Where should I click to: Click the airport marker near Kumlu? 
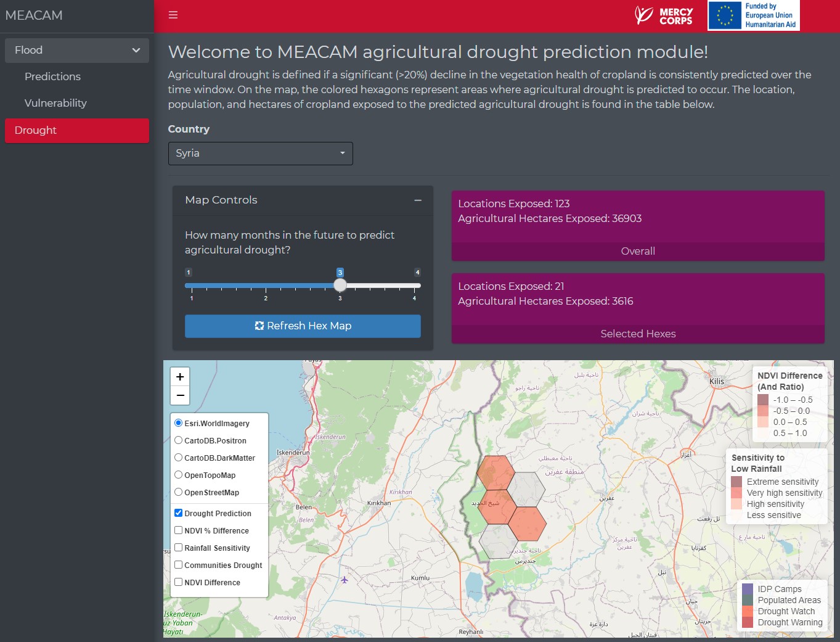coord(345,580)
